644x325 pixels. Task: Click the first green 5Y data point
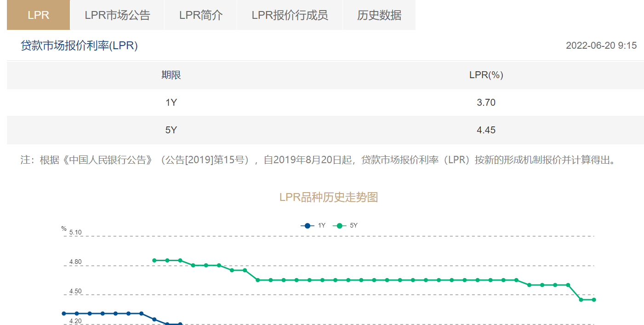tap(154, 260)
